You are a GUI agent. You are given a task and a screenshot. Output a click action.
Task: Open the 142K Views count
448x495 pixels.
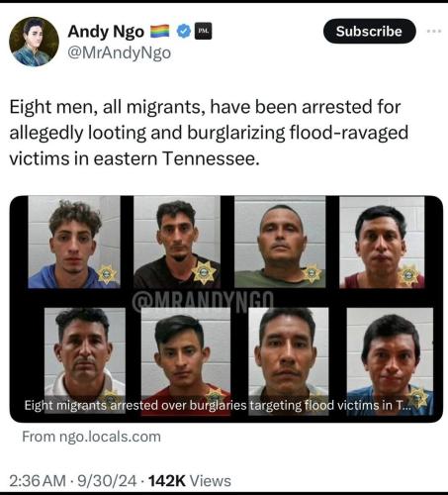190,481
